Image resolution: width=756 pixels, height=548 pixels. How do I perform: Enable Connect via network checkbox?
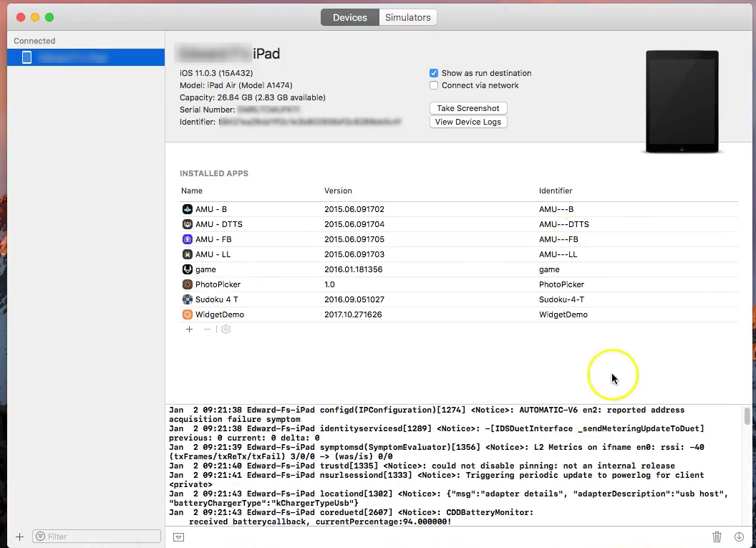pos(433,85)
